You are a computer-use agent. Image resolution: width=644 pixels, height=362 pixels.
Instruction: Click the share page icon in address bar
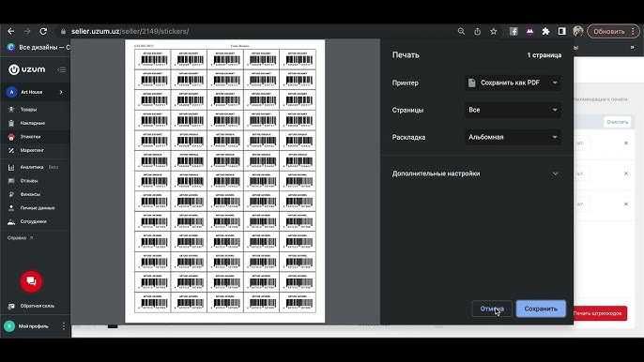(x=477, y=31)
